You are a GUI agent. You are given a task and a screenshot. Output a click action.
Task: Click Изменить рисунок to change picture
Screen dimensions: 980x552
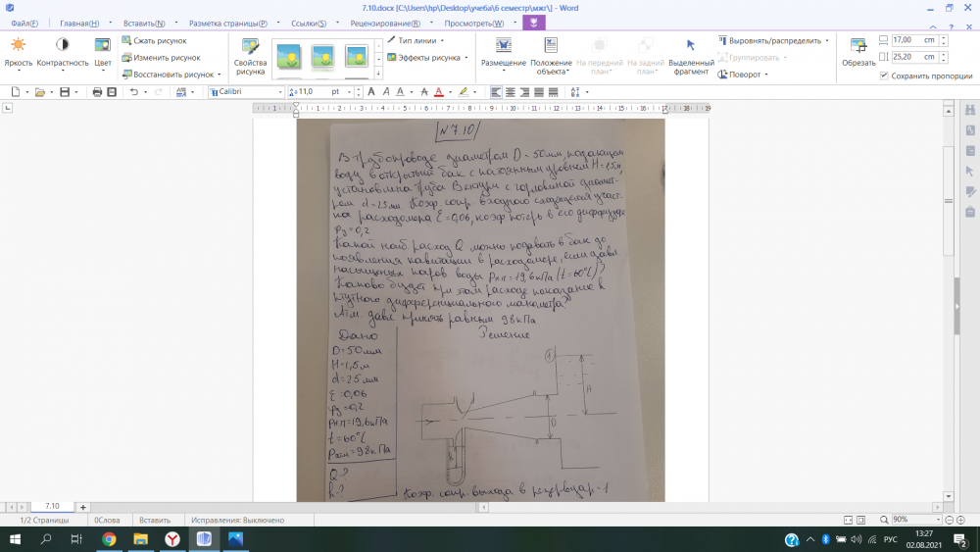click(160, 58)
